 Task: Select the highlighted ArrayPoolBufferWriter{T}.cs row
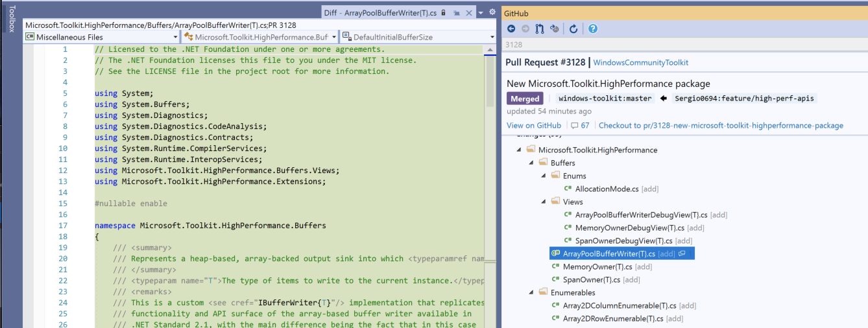pos(622,253)
